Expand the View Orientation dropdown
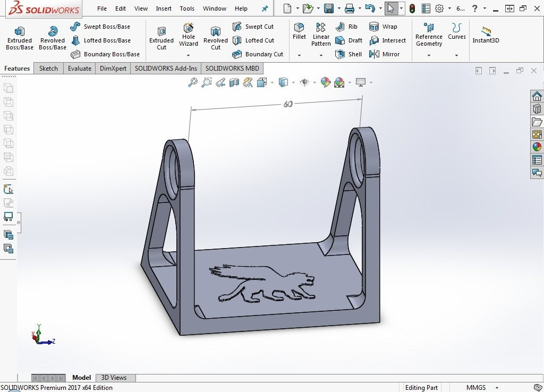 coord(271,82)
